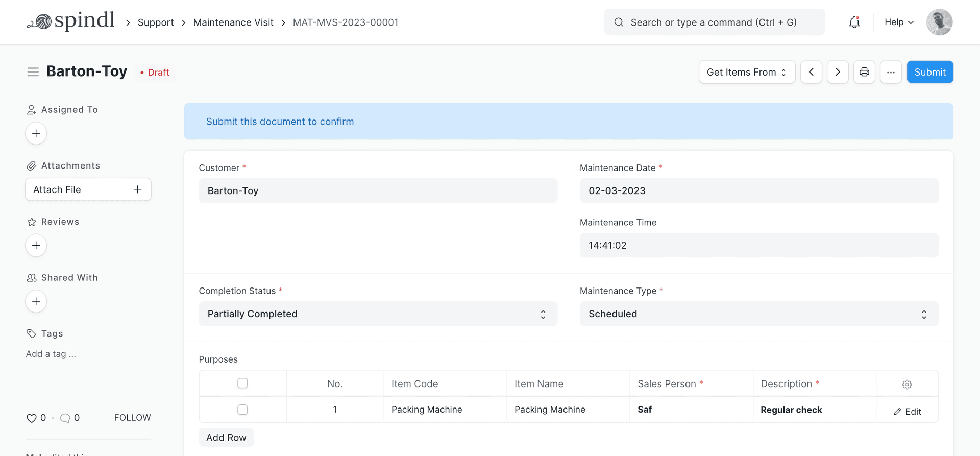This screenshot has height=456, width=980.
Task: Open the Completion Status dropdown
Action: pos(378,314)
